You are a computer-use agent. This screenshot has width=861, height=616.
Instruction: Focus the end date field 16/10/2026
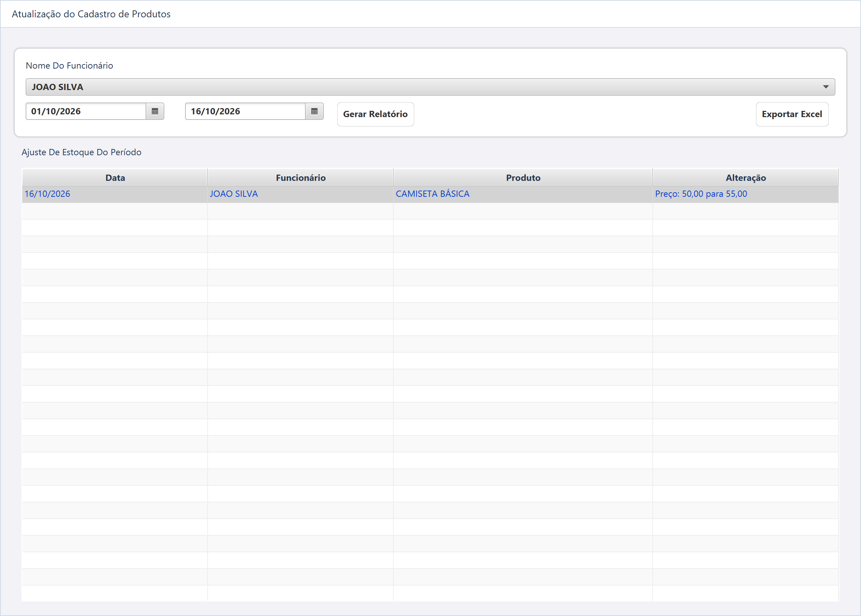click(x=245, y=111)
